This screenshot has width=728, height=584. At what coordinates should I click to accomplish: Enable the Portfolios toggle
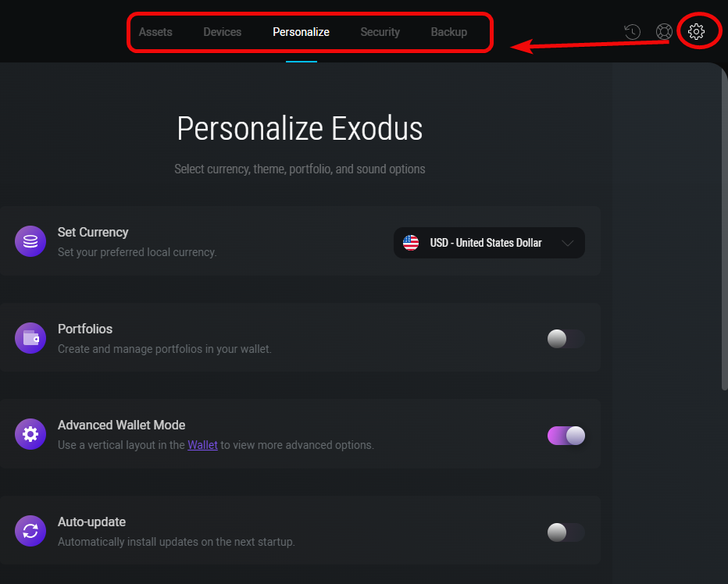[x=566, y=339]
